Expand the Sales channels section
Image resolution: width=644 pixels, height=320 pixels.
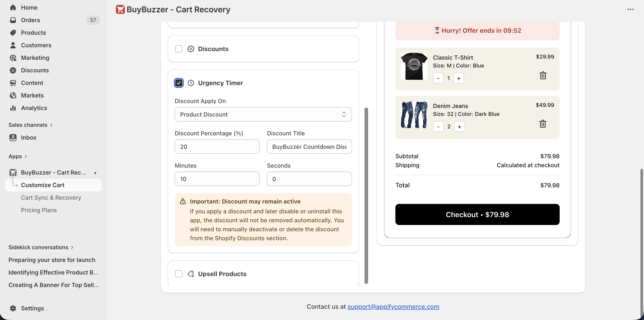51,125
